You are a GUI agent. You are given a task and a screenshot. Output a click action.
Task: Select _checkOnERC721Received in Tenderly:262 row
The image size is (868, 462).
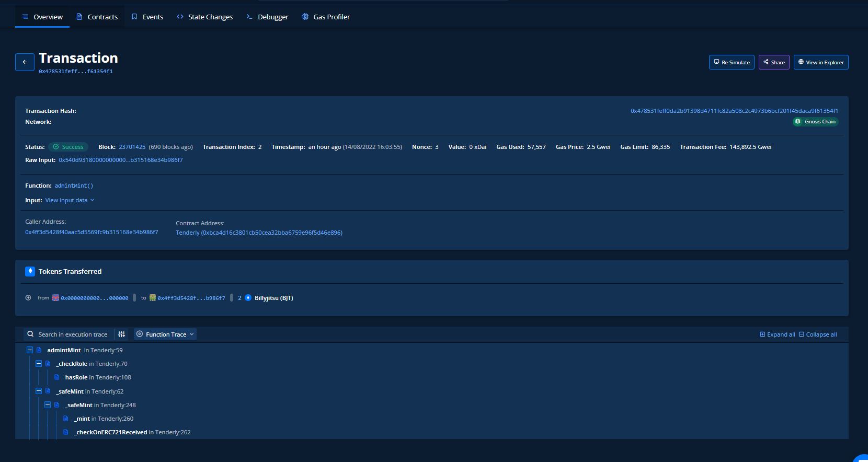pos(132,432)
